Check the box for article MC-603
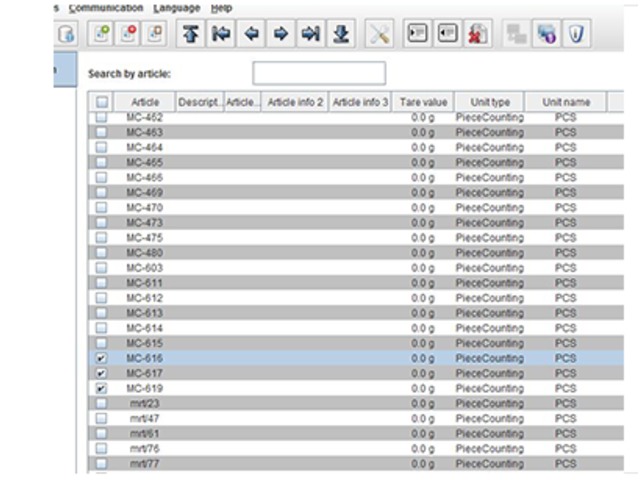 (x=101, y=268)
